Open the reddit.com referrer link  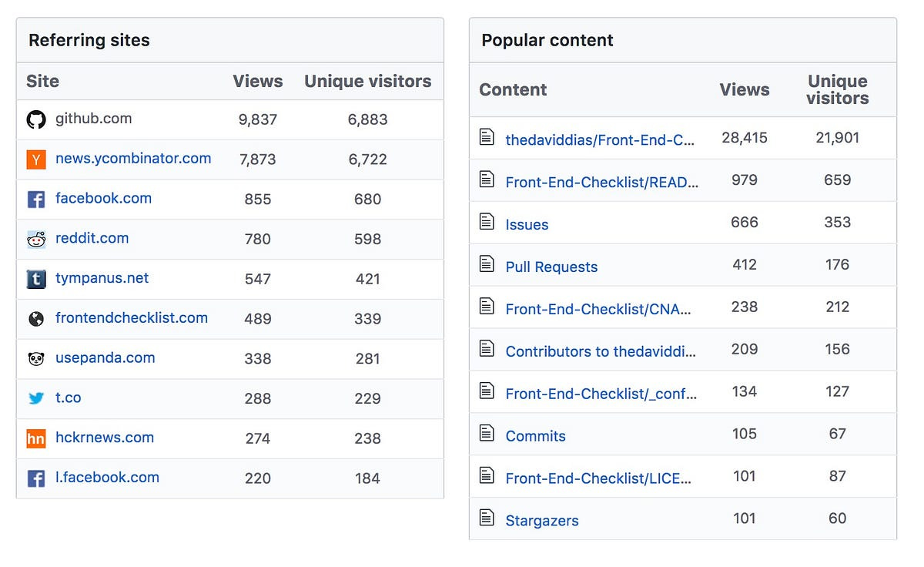[92, 238]
